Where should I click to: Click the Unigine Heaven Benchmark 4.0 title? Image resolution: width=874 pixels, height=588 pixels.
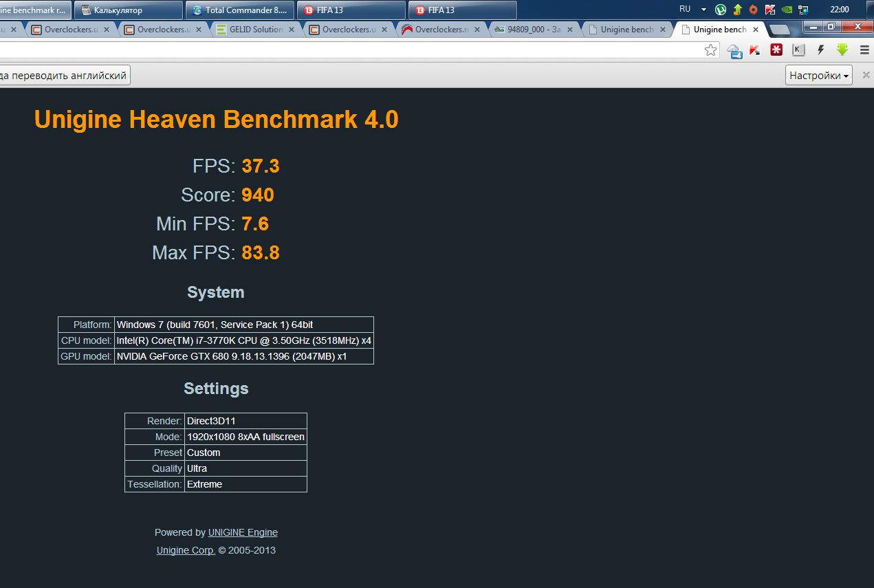[x=216, y=120]
